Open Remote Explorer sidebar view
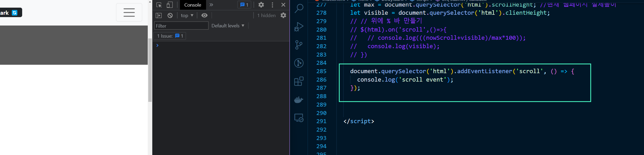This screenshot has width=644, height=155. click(x=299, y=118)
